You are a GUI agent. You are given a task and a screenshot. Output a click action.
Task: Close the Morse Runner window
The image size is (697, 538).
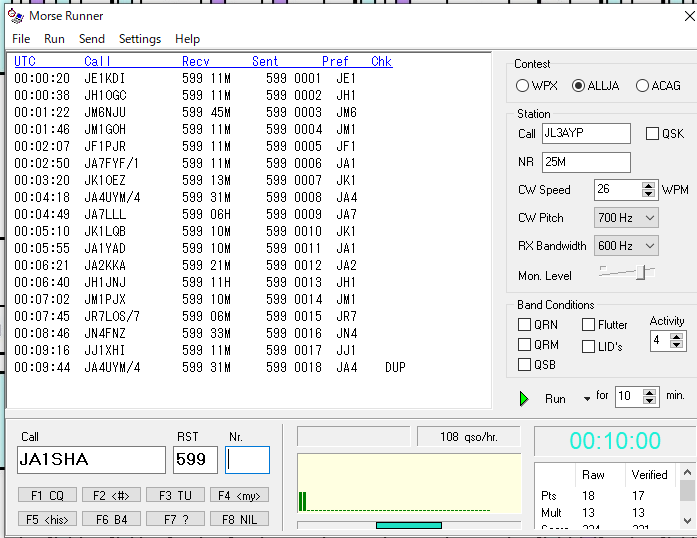point(689,16)
